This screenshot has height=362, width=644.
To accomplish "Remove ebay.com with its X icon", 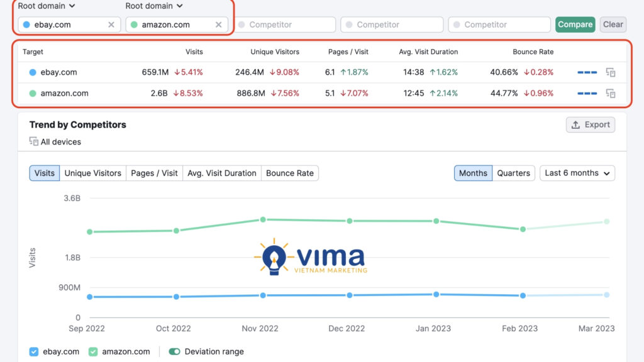I will [111, 25].
